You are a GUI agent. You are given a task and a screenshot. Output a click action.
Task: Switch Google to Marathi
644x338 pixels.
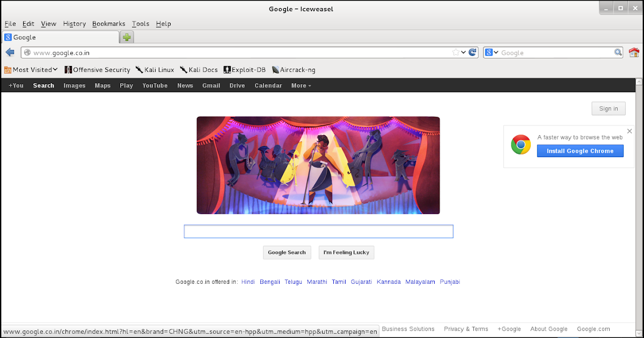click(x=317, y=282)
